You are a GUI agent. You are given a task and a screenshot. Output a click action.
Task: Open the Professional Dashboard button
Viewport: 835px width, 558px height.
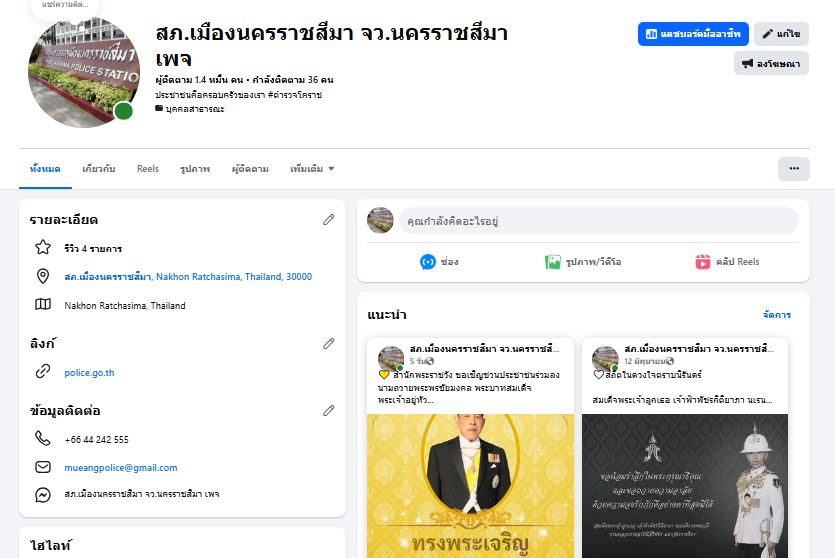[x=693, y=34]
